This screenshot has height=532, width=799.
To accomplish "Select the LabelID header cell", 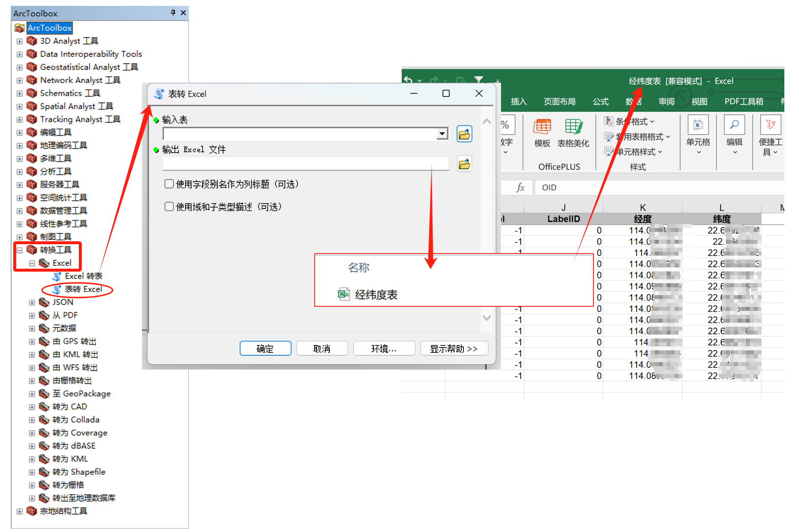I will [x=563, y=219].
